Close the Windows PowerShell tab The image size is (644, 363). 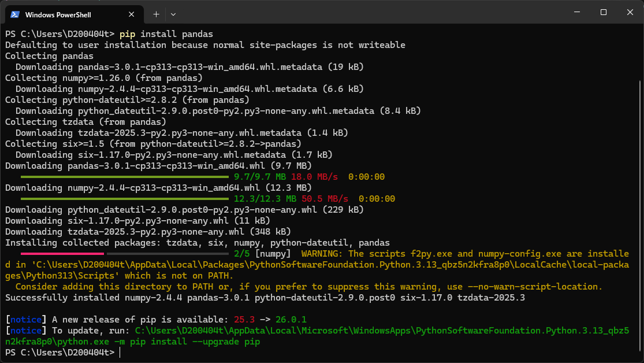coord(131,14)
